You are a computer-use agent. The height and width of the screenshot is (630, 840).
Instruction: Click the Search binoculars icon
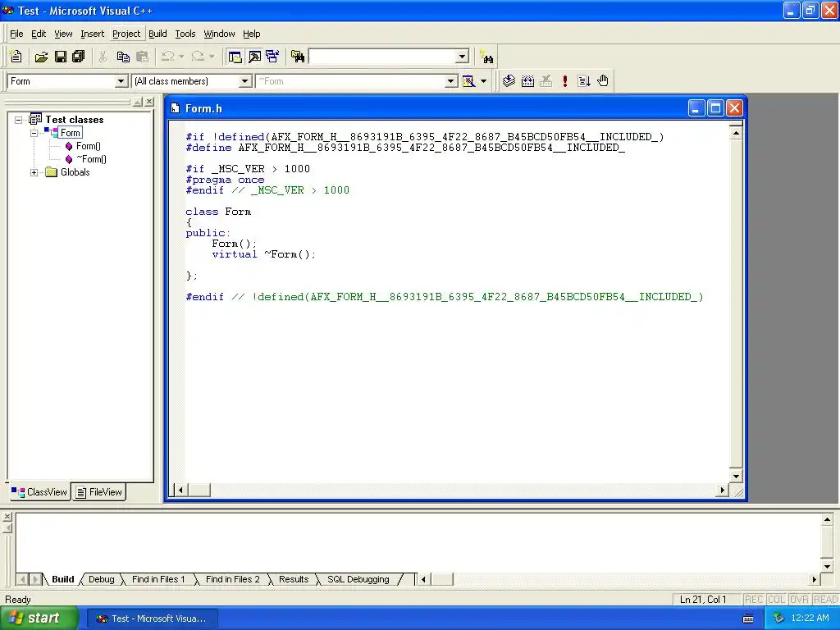coord(487,57)
